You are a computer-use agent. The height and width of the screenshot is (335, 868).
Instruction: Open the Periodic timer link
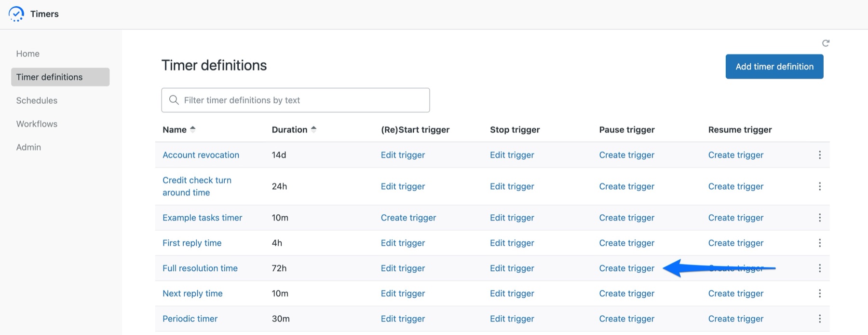[190, 319]
